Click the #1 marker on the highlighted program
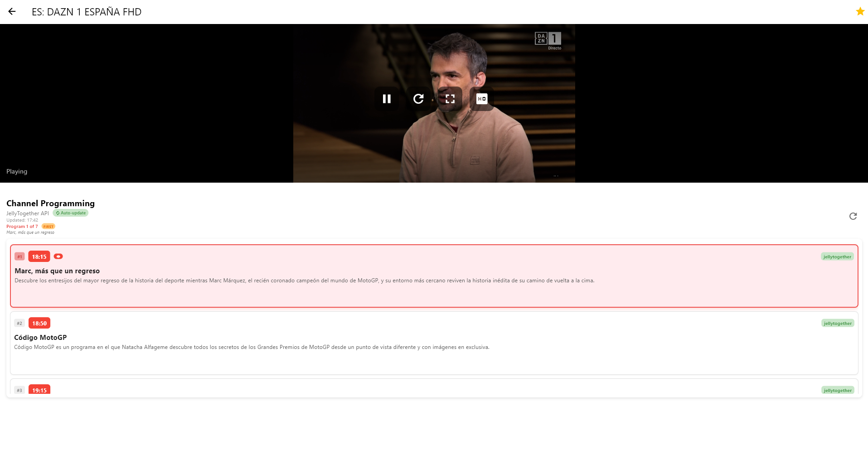This screenshot has width=868, height=455. pyautogui.click(x=19, y=256)
